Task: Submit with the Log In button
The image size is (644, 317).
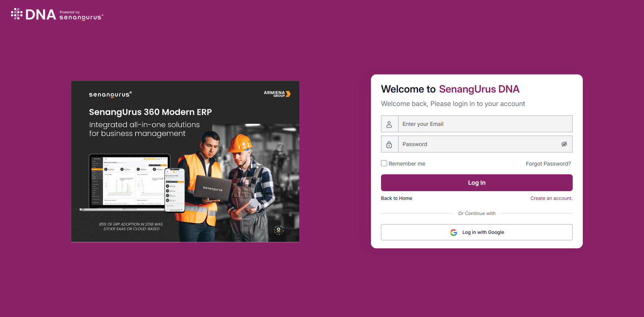Action: (477, 183)
